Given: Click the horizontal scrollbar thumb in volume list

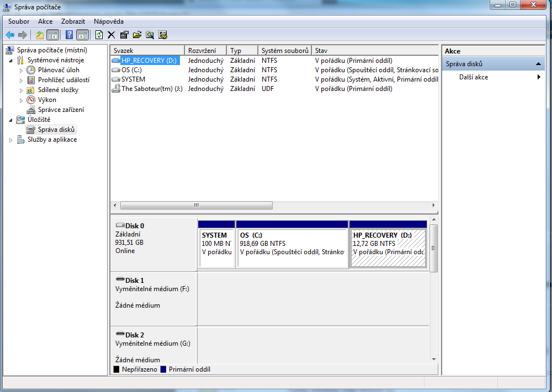Looking at the screenshot, I should (x=197, y=205).
